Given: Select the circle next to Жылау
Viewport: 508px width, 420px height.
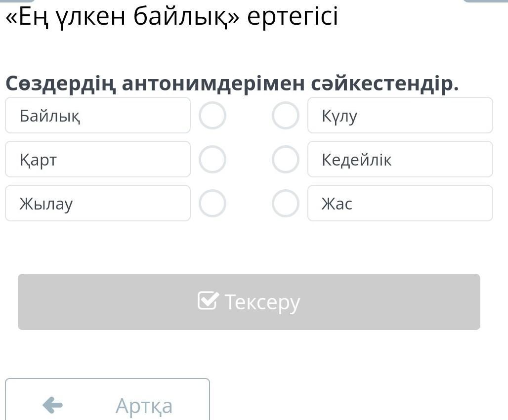Looking at the screenshot, I should click(212, 204).
